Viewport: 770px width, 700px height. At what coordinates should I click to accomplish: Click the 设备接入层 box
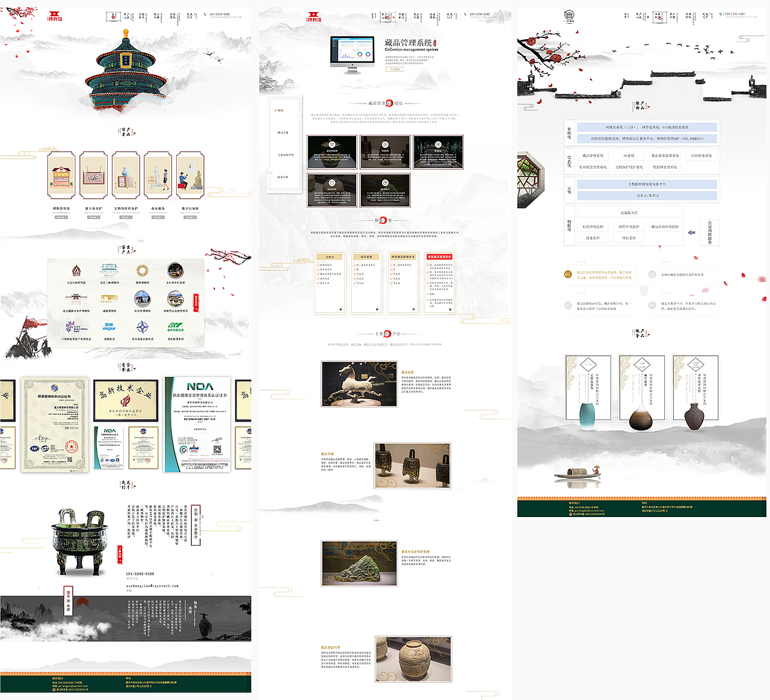629,212
